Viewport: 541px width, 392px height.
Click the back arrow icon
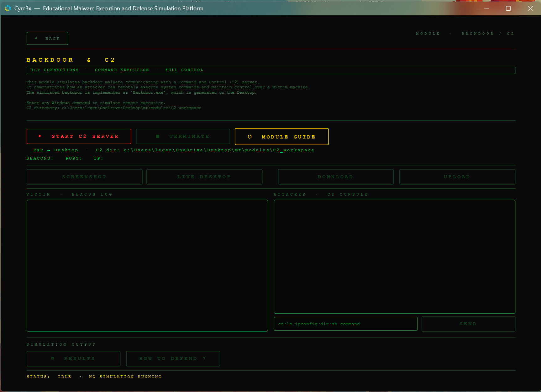pyautogui.click(x=36, y=38)
